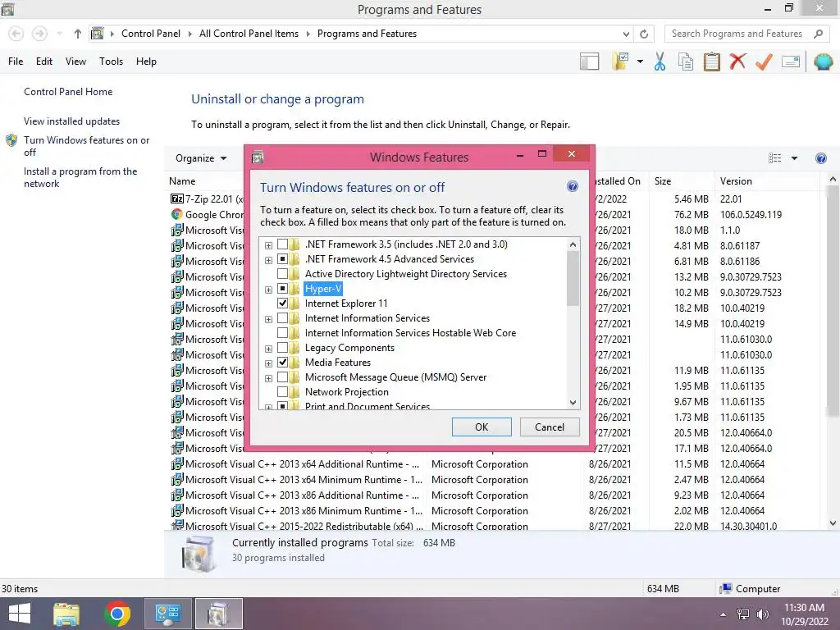Click the volume speaker tray icon
Screen dimensions: 840x630
tap(762, 614)
